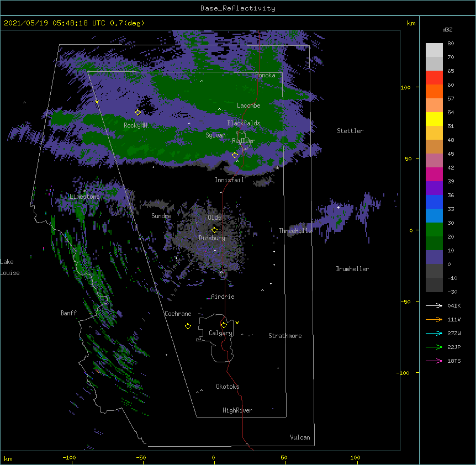Click the Lacombe town label
Viewport: 476px width, 465px height.
point(248,105)
